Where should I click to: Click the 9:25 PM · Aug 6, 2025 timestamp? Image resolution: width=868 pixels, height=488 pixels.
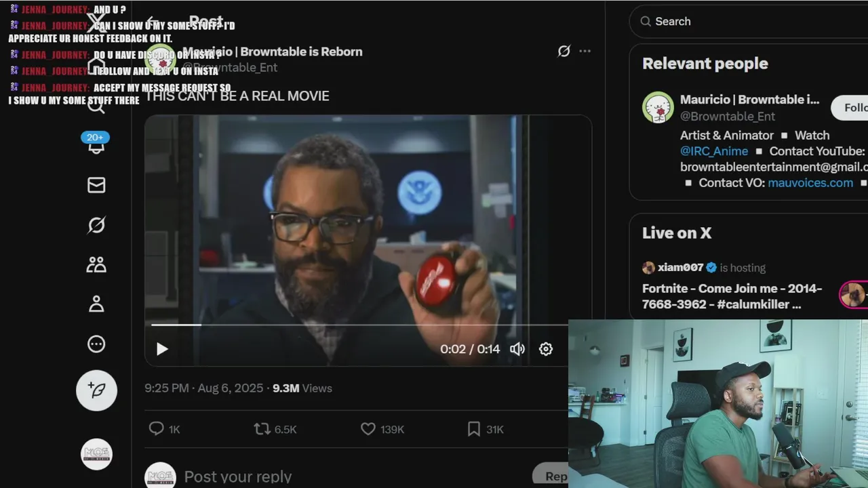point(203,388)
